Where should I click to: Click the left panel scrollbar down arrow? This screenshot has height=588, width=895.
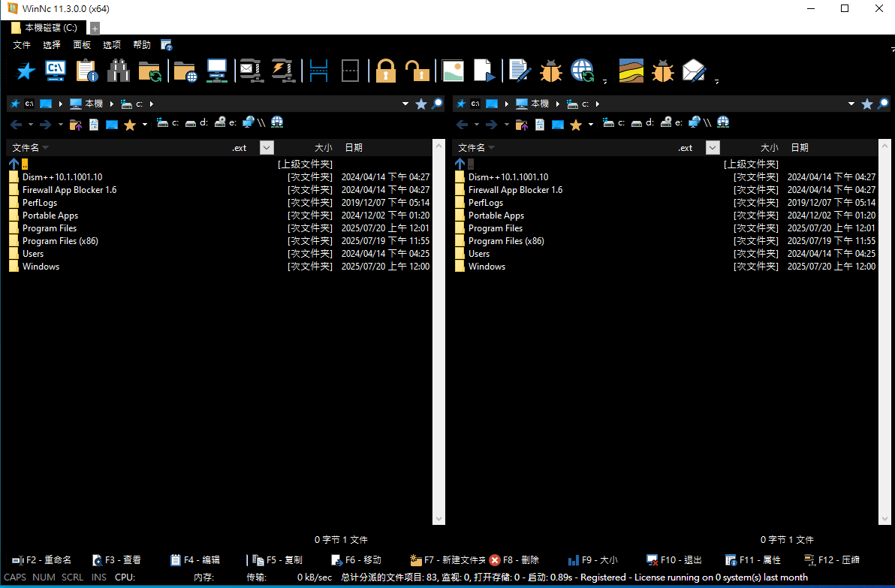(x=439, y=519)
